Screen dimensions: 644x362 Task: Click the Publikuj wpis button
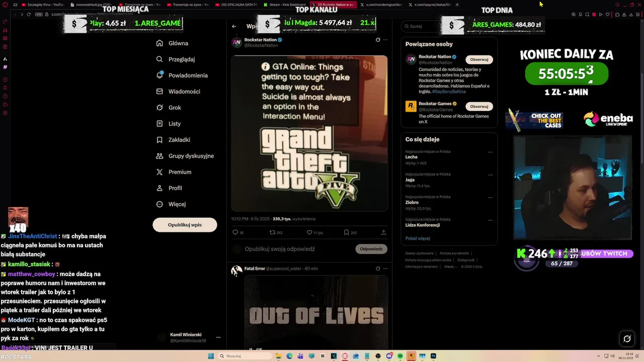coord(185,225)
